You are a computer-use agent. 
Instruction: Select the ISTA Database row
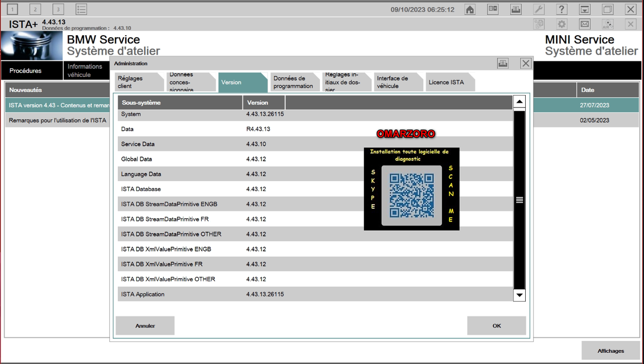coord(315,189)
